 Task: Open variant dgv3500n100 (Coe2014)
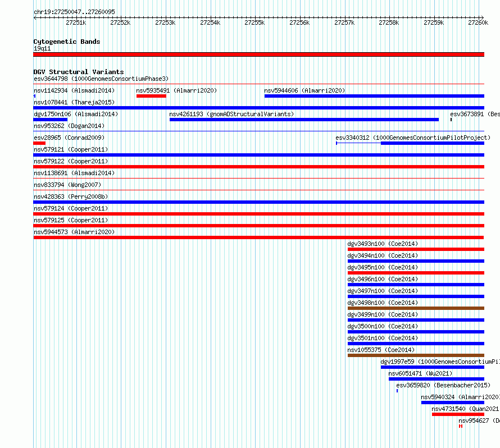click(x=383, y=326)
